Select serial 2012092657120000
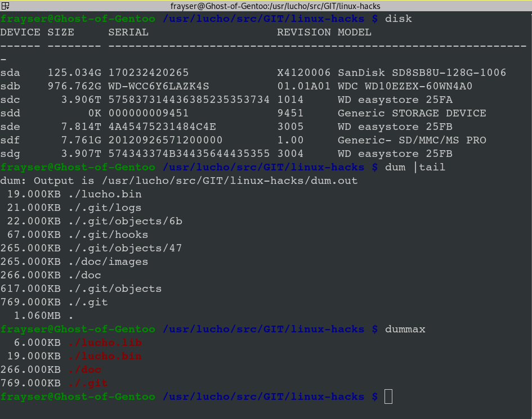The image size is (532, 419). [x=166, y=140]
